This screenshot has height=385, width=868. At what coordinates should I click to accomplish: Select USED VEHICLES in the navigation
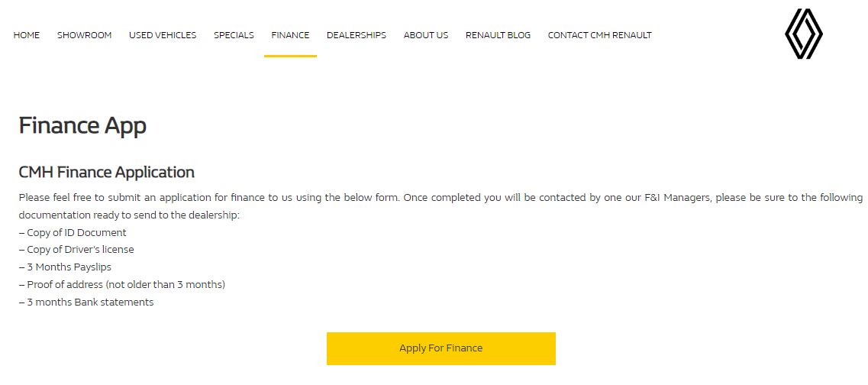pyautogui.click(x=163, y=35)
